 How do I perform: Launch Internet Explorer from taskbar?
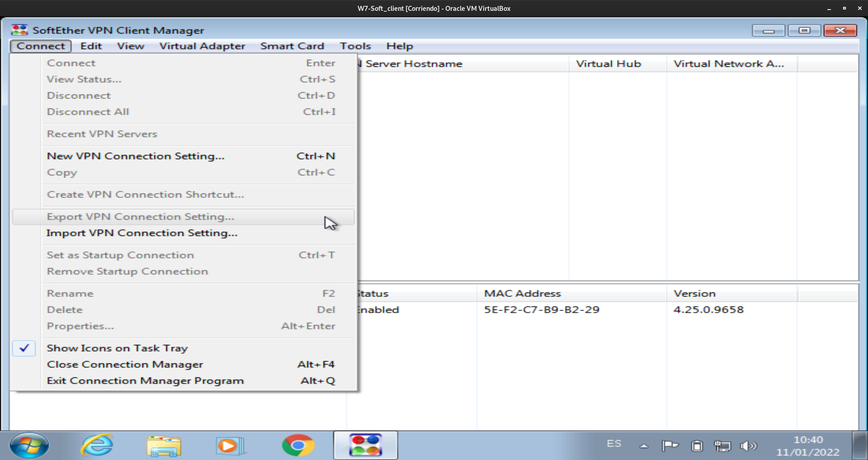click(x=97, y=446)
